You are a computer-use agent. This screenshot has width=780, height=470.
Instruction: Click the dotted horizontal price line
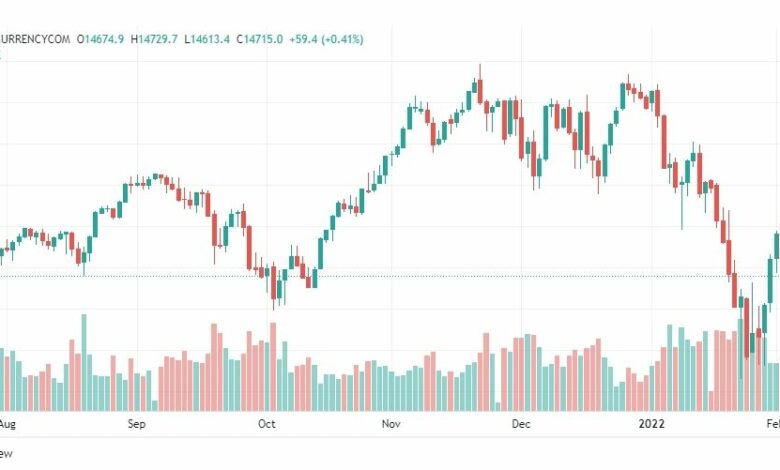(390, 276)
